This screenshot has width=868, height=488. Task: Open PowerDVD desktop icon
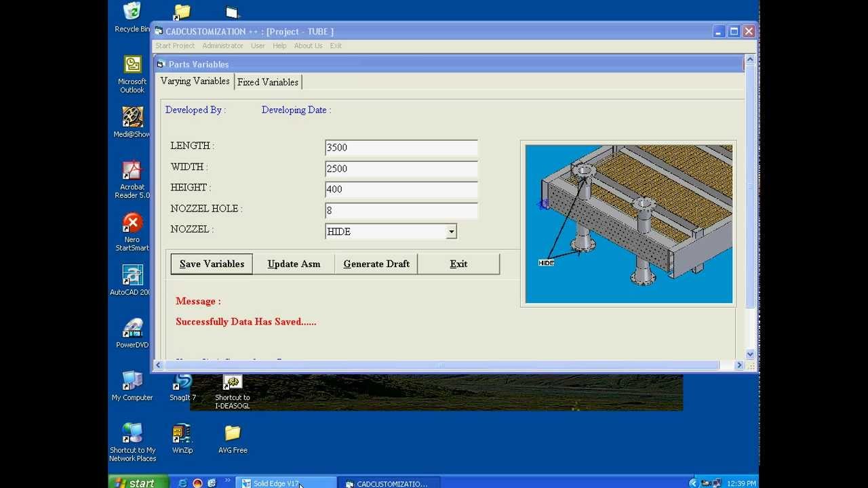[x=132, y=329]
